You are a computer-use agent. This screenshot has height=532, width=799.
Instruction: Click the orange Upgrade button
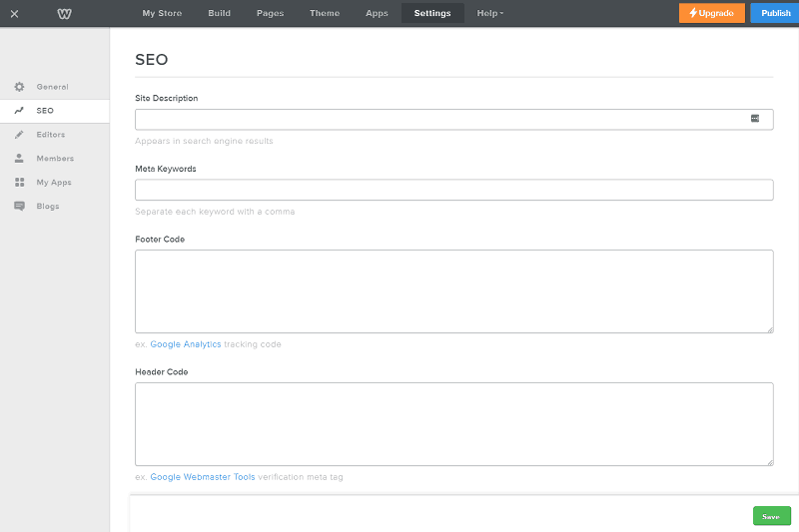[x=712, y=13]
